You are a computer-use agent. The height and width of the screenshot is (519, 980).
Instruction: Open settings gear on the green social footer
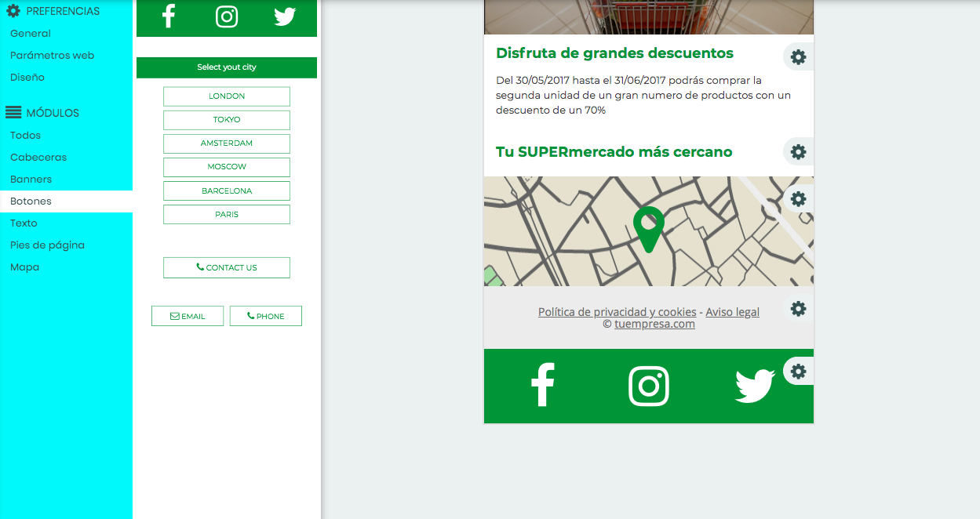point(798,371)
